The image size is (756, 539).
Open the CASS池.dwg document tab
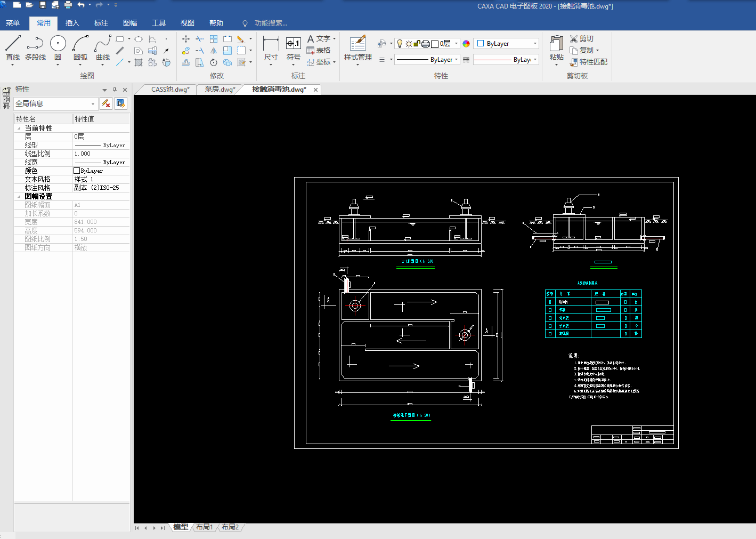[170, 90]
